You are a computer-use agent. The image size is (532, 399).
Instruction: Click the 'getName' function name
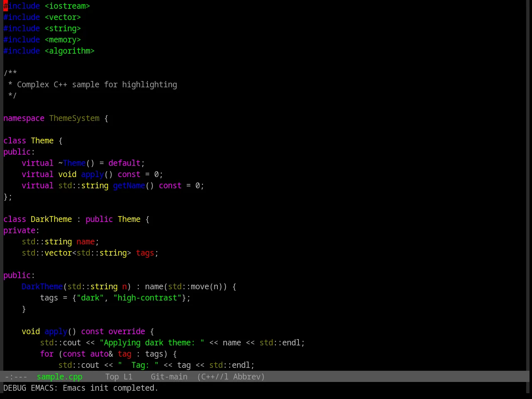coord(129,185)
